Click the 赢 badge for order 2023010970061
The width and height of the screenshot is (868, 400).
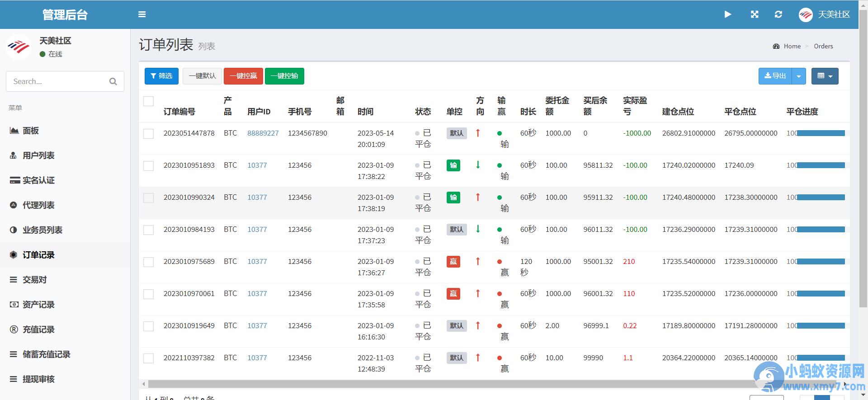tap(453, 294)
